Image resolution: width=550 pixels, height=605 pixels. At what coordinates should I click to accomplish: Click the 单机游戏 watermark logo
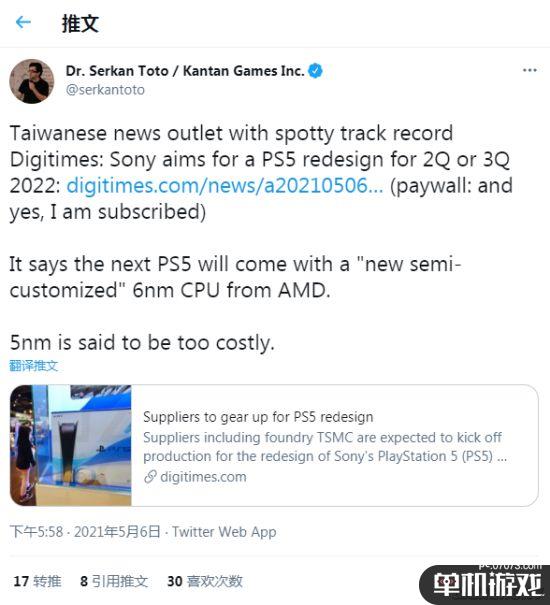tap(485, 584)
